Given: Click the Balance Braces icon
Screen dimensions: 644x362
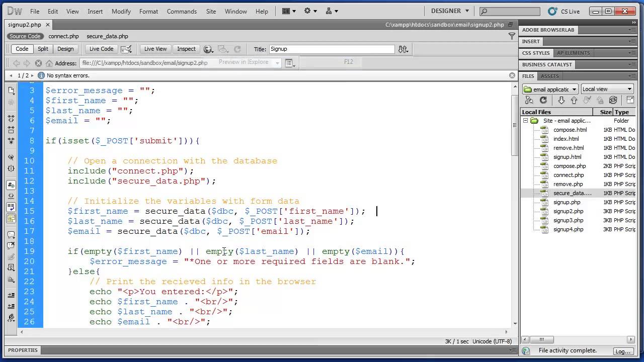Looking at the screenshot, I should click(11, 169).
